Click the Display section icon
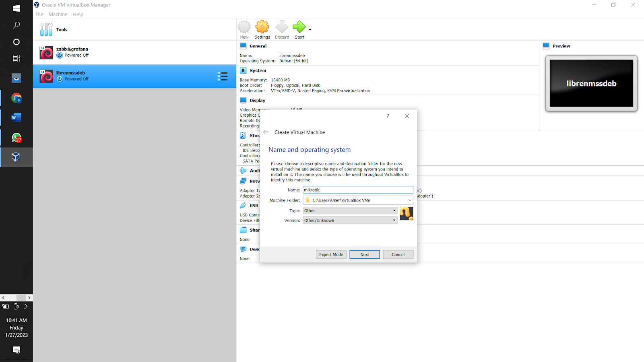Image resolution: width=644 pixels, height=362 pixels. click(243, 100)
